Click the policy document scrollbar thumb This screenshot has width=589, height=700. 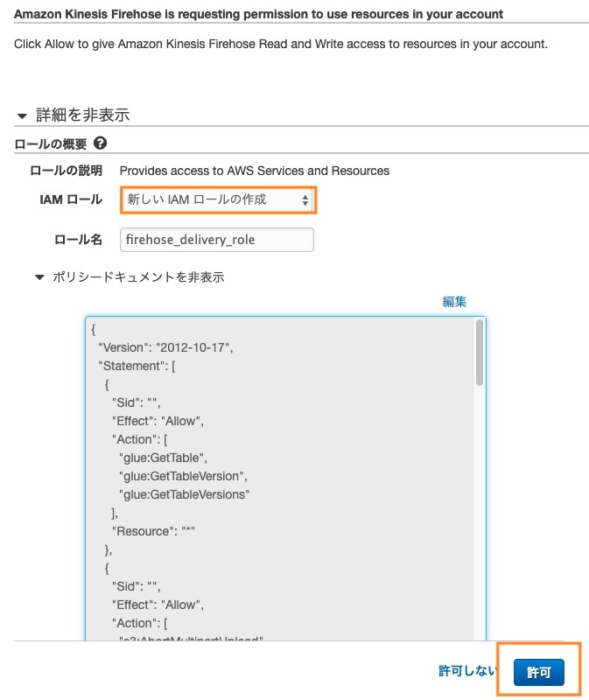479,353
